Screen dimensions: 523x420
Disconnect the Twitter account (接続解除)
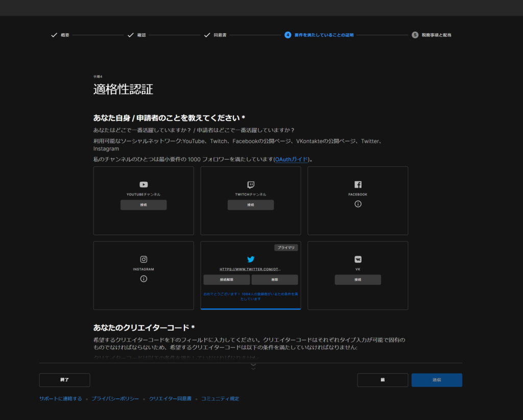pos(227,280)
